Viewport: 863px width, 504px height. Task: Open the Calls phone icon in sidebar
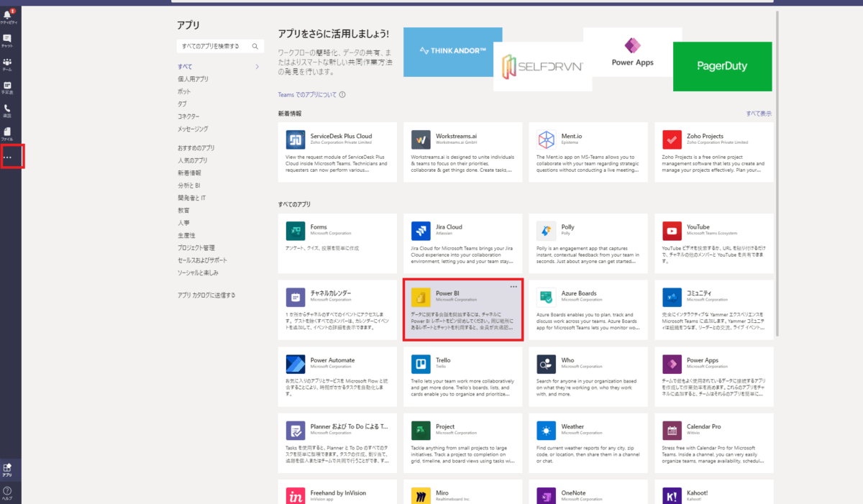click(7, 109)
